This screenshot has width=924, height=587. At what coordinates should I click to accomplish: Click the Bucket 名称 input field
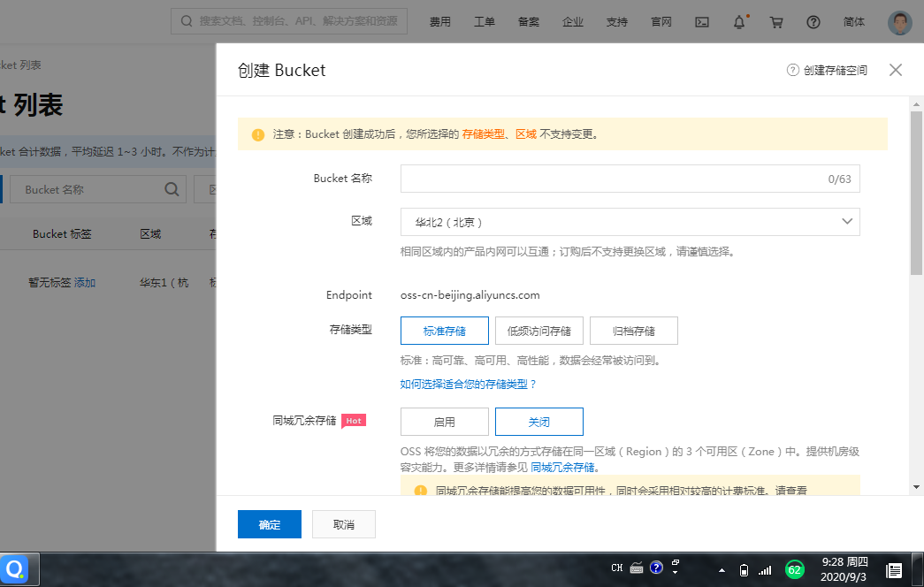pos(630,179)
